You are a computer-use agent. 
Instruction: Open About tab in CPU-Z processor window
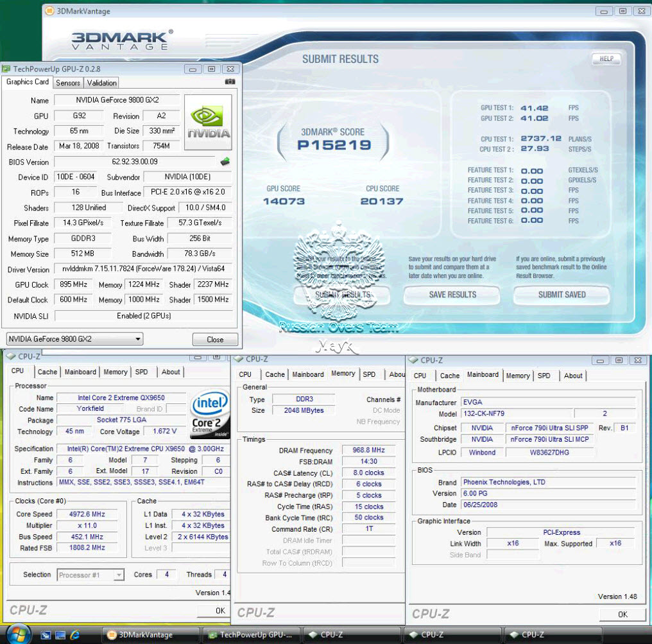coord(171,372)
